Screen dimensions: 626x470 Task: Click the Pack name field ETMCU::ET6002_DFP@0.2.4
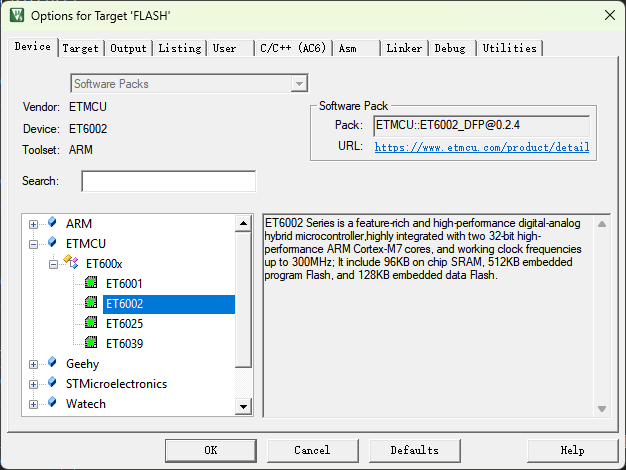[x=481, y=126]
